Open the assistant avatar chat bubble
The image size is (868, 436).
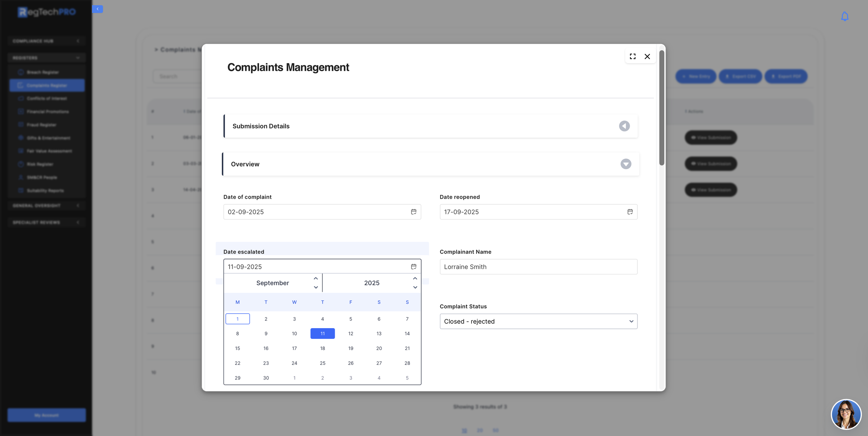click(846, 414)
